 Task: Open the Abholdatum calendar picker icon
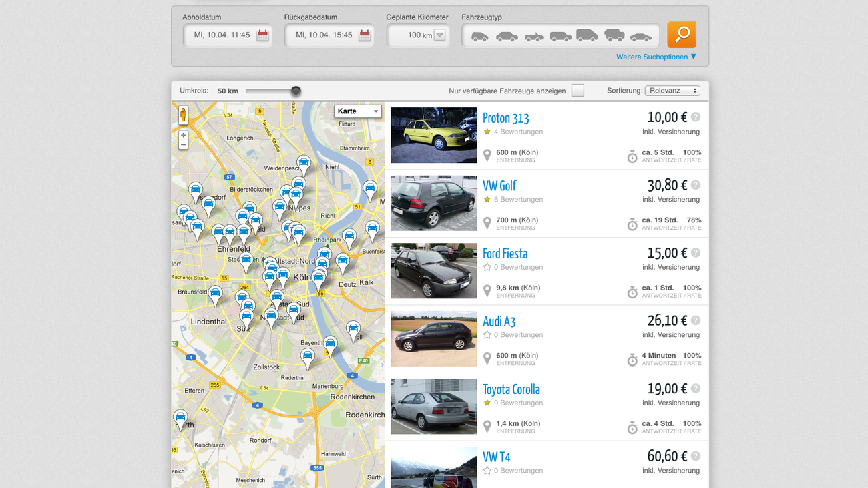263,35
